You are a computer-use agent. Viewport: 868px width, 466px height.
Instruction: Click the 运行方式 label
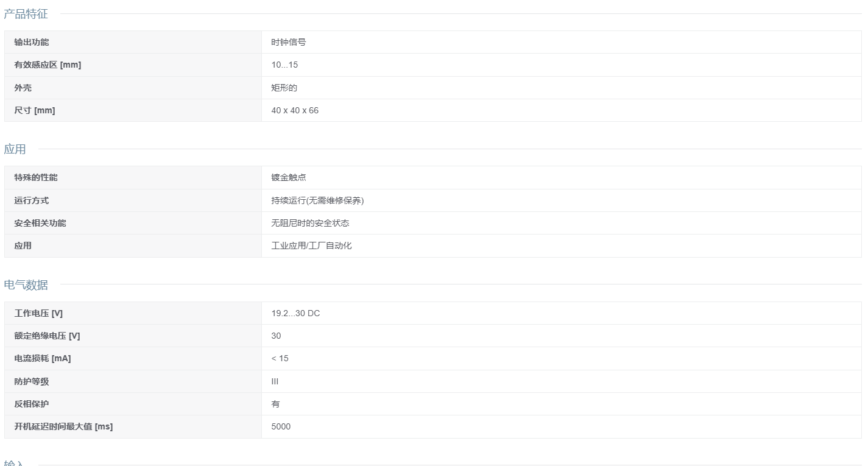click(32, 200)
